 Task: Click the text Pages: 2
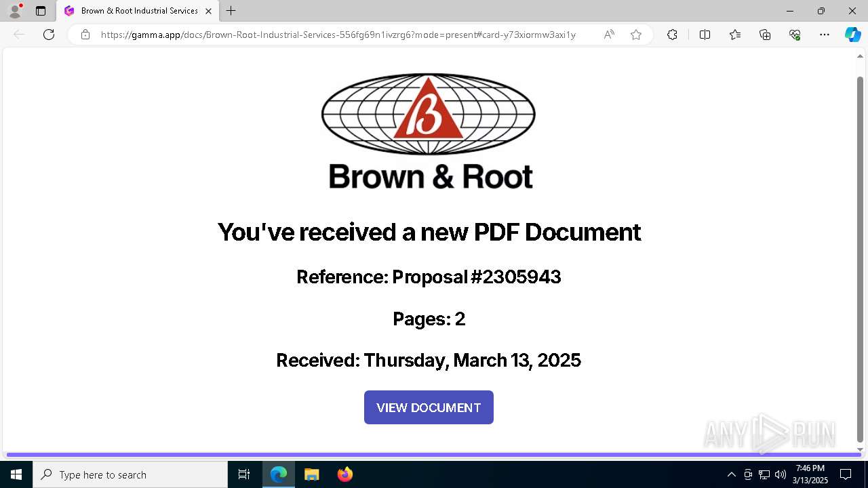[x=429, y=319]
